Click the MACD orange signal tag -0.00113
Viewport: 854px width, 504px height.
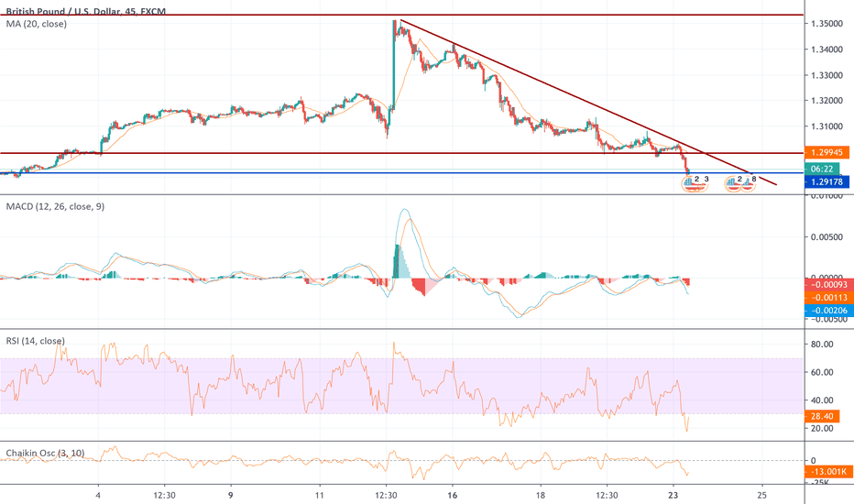tap(827, 298)
